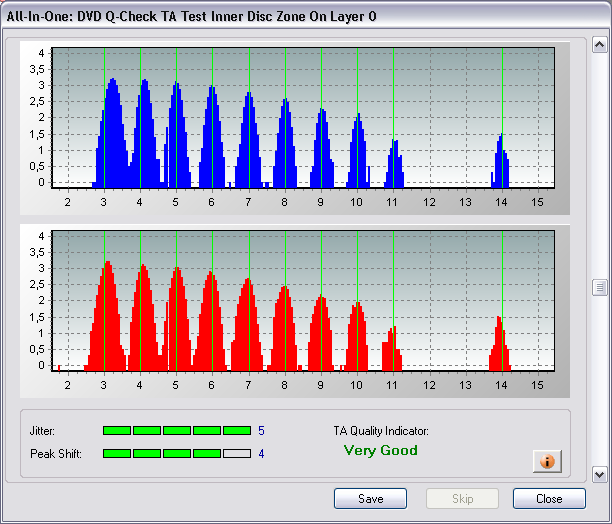The height and width of the screenshot is (524, 612).
Task: Click the Jitter score value 5
Action: (x=261, y=431)
